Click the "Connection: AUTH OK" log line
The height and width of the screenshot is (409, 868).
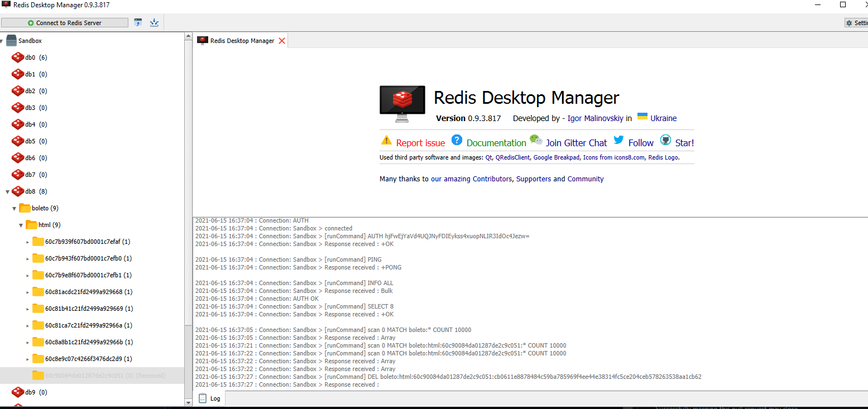[257, 299]
